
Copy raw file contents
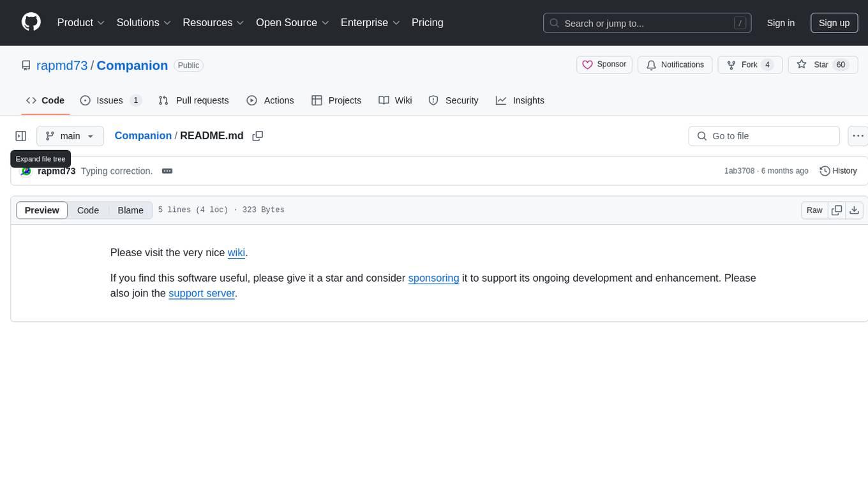837,210
